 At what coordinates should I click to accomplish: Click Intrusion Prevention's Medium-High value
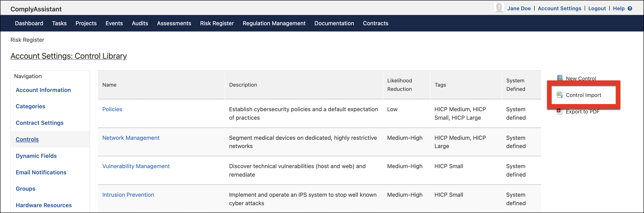point(404,195)
